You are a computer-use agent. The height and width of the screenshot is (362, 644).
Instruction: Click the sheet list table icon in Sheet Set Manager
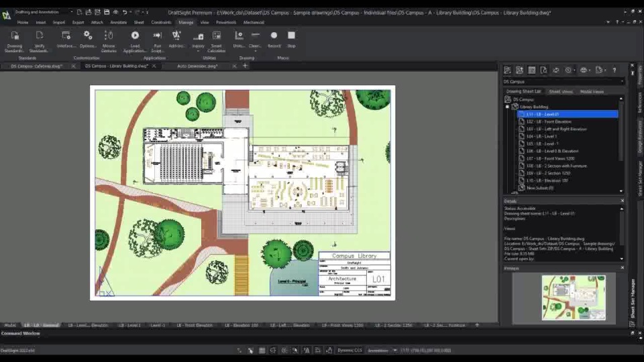pyautogui.click(x=532, y=70)
